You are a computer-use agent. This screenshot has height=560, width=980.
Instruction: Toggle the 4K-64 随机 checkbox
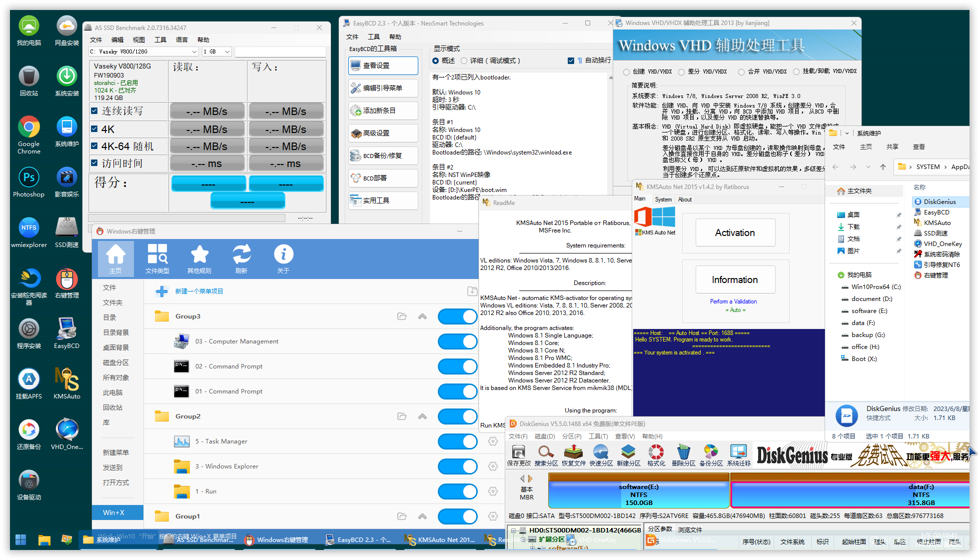tap(94, 146)
